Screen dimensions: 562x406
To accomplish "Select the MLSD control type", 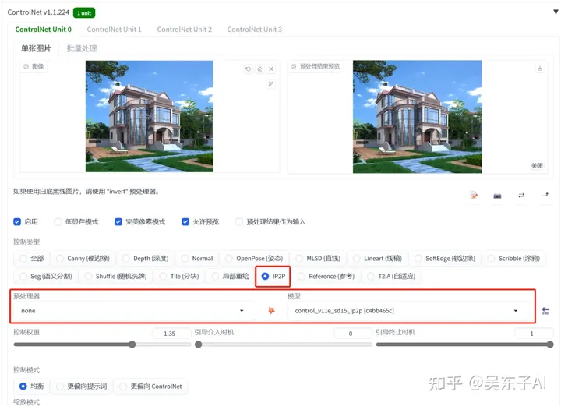I will pyautogui.click(x=318, y=258).
